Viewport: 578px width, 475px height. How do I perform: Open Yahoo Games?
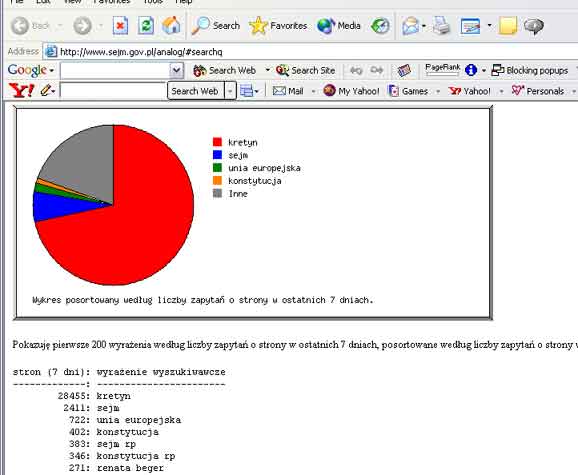click(408, 91)
